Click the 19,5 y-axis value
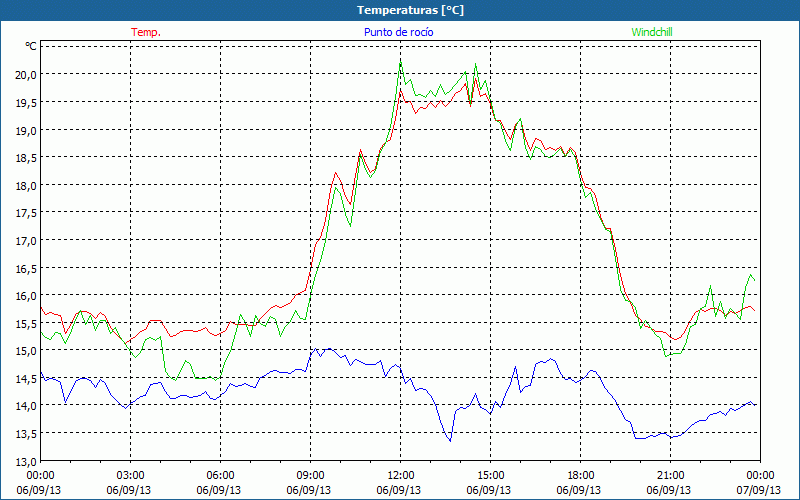The width and height of the screenshot is (800, 500). tap(26, 103)
